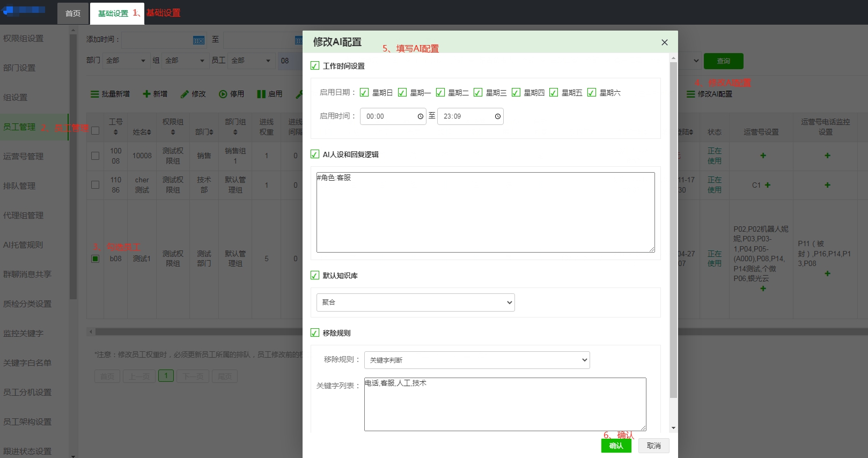The width and height of the screenshot is (868, 458).
Task: Click 取消 button in dialog
Action: 653,446
